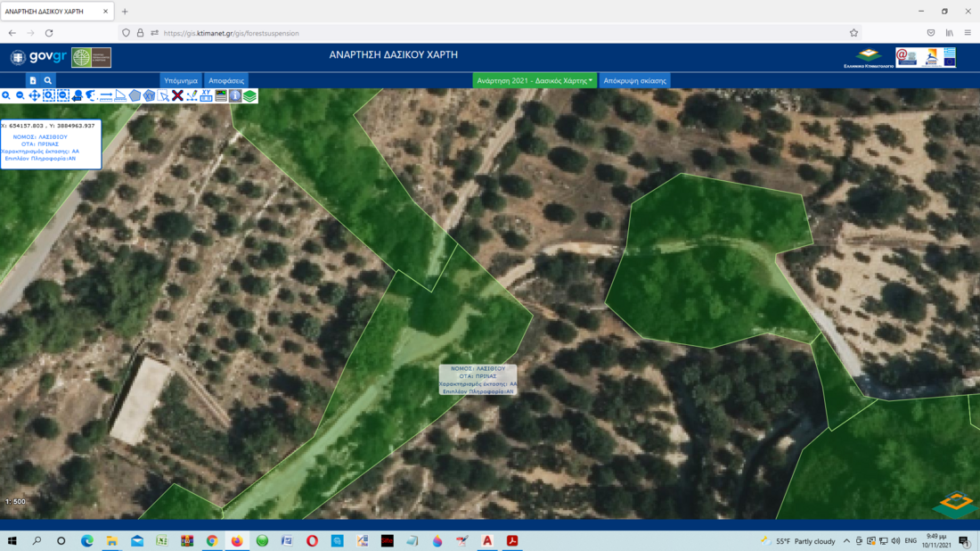Viewport: 980px width, 551px height.
Task: Toggle the info identify tool
Action: 235,95
